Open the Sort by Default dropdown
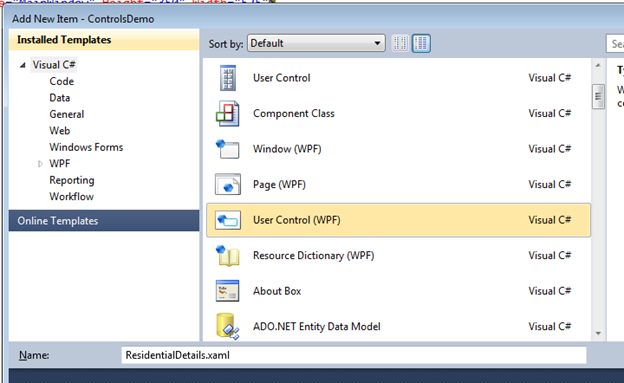This screenshot has height=383, width=624. pos(316,43)
